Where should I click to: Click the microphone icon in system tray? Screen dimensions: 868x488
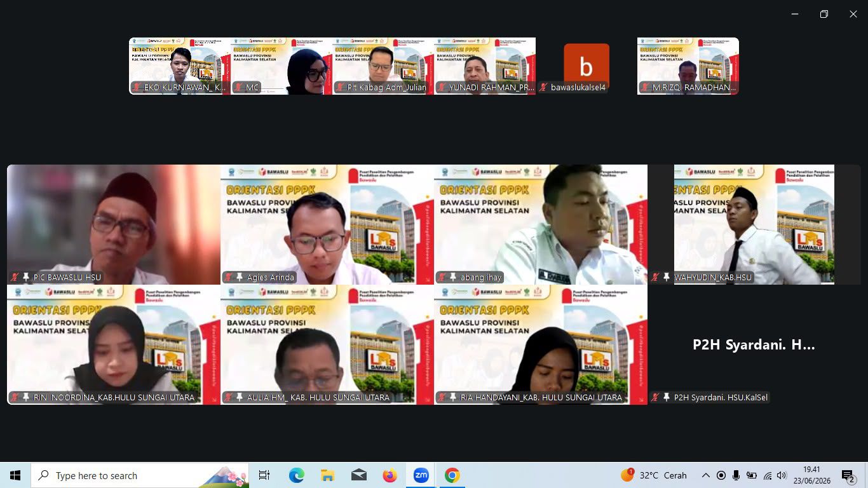pos(736,475)
